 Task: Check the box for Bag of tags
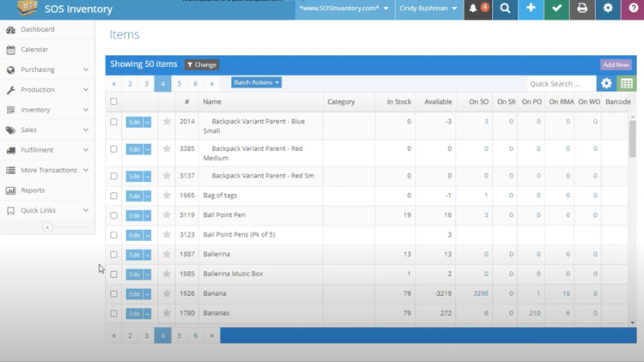tap(113, 196)
